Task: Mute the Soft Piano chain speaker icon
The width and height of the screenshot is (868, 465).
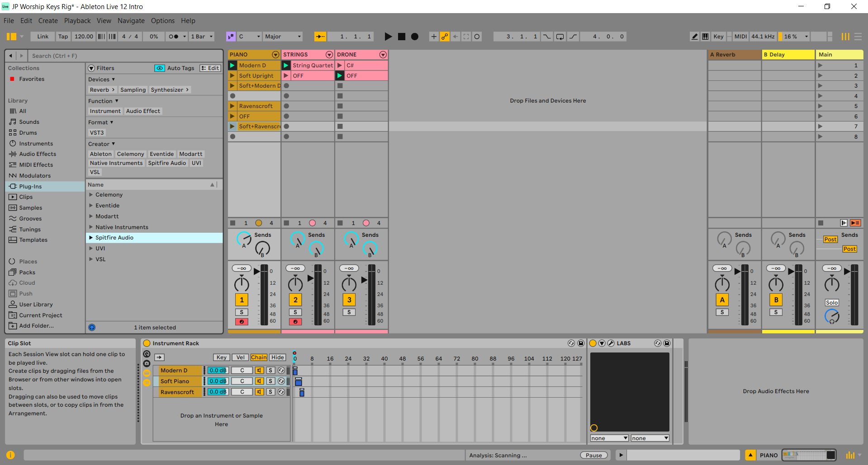Action: click(259, 381)
